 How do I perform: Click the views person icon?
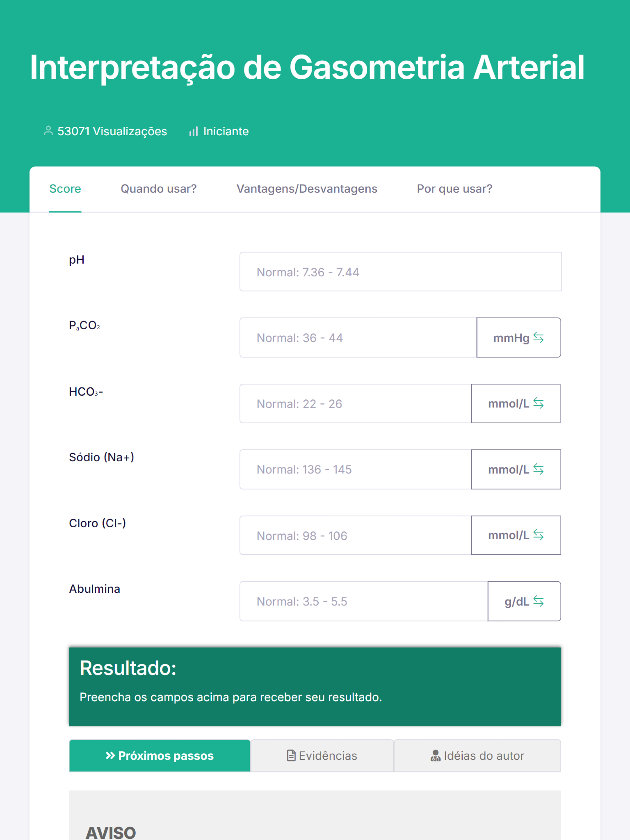pyautogui.click(x=48, y=131)
